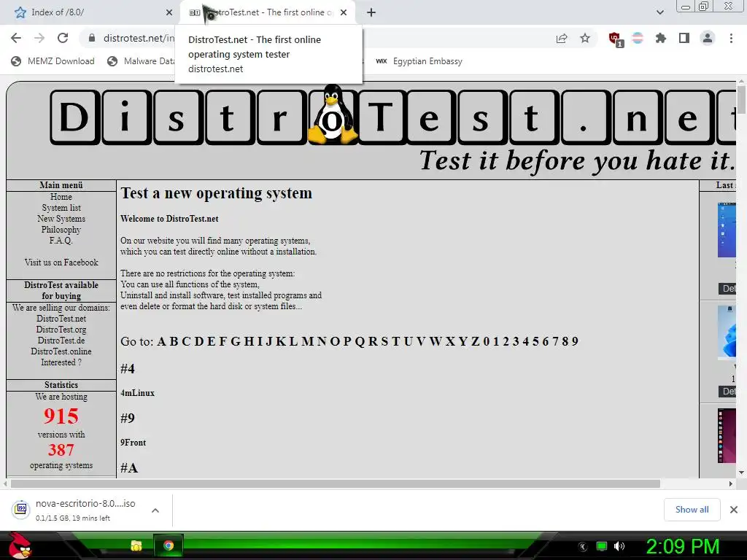Go to Home in Main menu
The image size is (747, 560).
tap(61, 197)
